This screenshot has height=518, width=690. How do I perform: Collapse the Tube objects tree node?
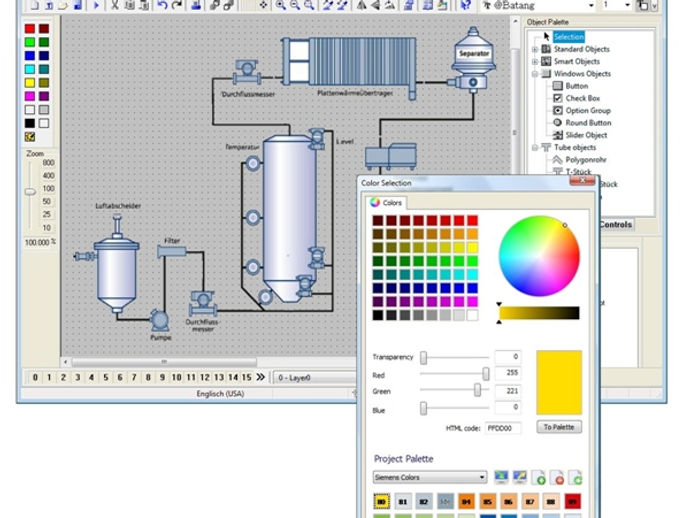(x=535, y=148)
